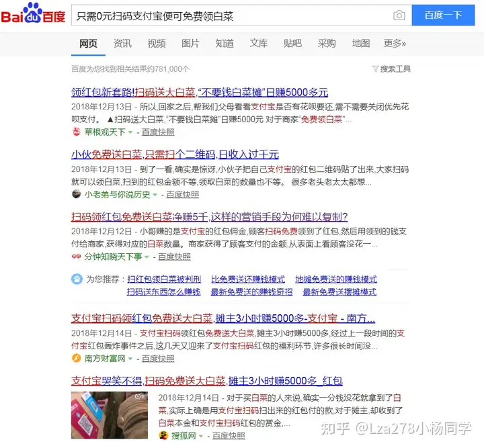Click the 搜狐网 source name
The image size is (484, 448).
click(184, 436)
